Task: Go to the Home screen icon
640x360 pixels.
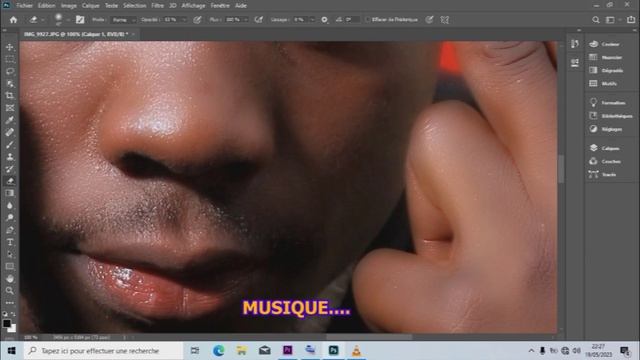Action: tap(13, 20)
